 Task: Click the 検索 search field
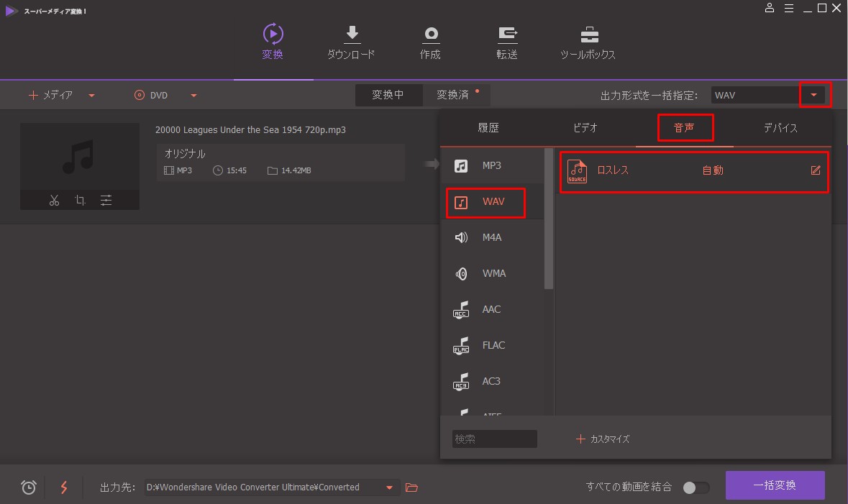click(x=494, y=439)
